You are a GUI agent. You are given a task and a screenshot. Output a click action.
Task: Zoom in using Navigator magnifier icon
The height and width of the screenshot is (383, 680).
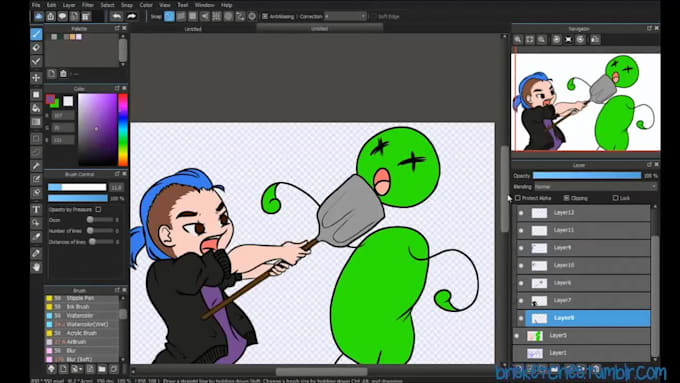[518, 39]
